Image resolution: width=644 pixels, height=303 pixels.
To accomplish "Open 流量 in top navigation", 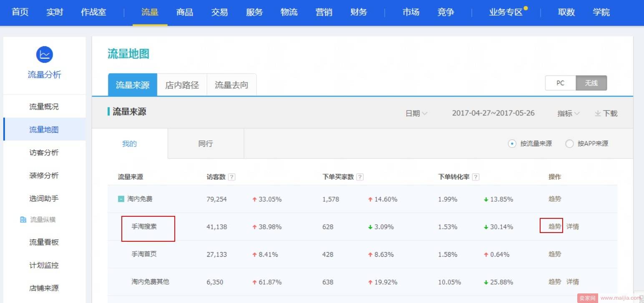I will (x=150, y=12).
